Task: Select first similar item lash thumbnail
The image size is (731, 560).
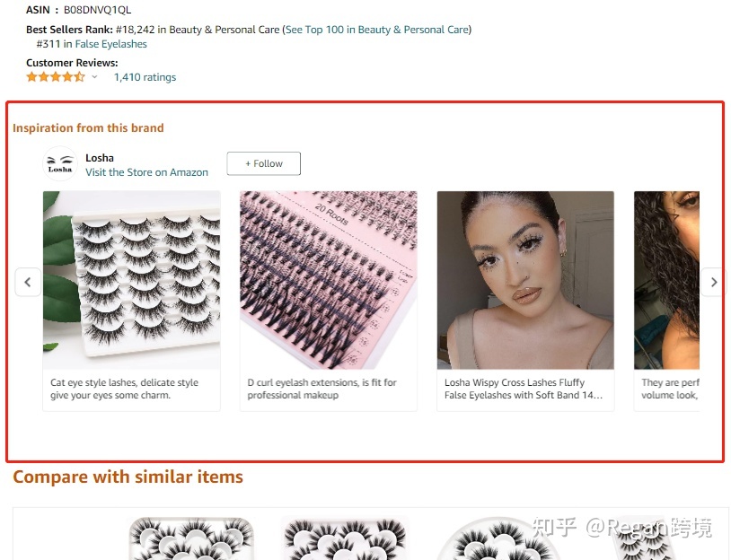Action: [x=191, y=538]
